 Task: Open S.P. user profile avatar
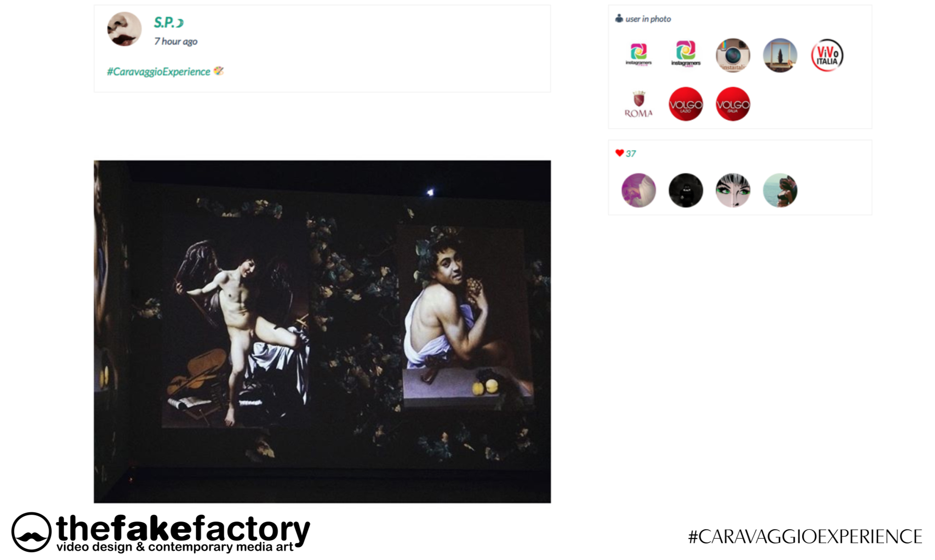pyautogui.click(x=124, y=29)
